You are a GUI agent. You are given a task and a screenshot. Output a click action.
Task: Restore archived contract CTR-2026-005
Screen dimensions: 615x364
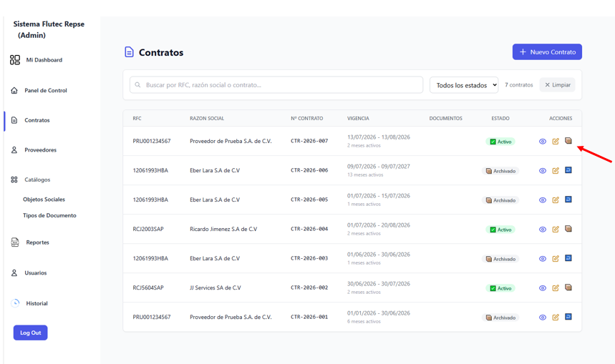(568, 200)
